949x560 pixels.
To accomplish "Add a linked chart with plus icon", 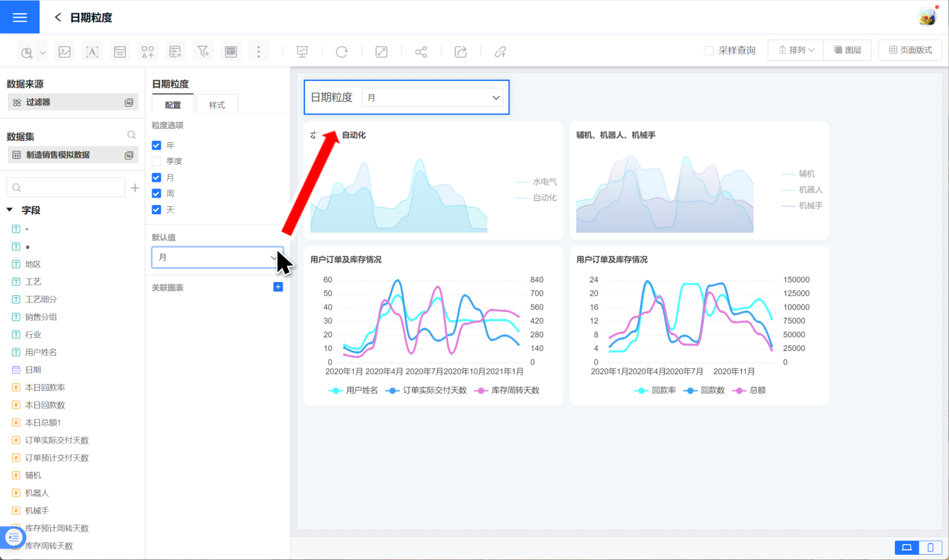I will [278, 287].
